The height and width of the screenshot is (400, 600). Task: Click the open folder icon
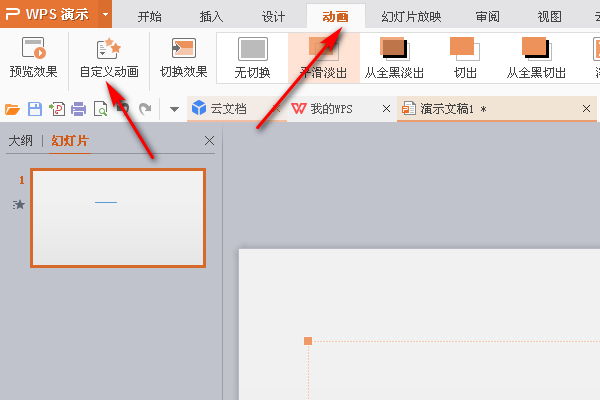tap(12, 109)
